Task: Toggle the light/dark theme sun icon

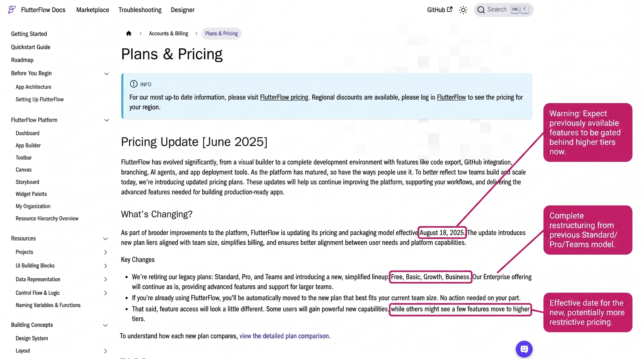Action: click(x=463, y=10)
